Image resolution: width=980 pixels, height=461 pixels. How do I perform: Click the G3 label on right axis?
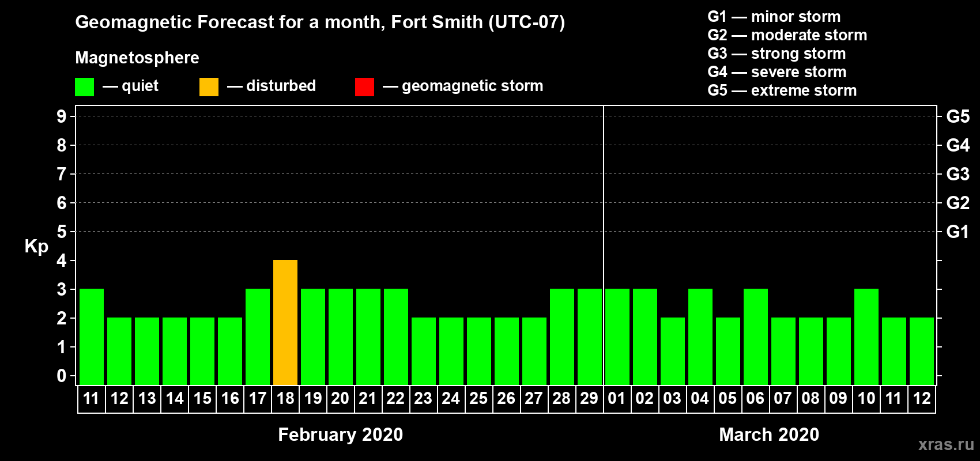[958, 174]
